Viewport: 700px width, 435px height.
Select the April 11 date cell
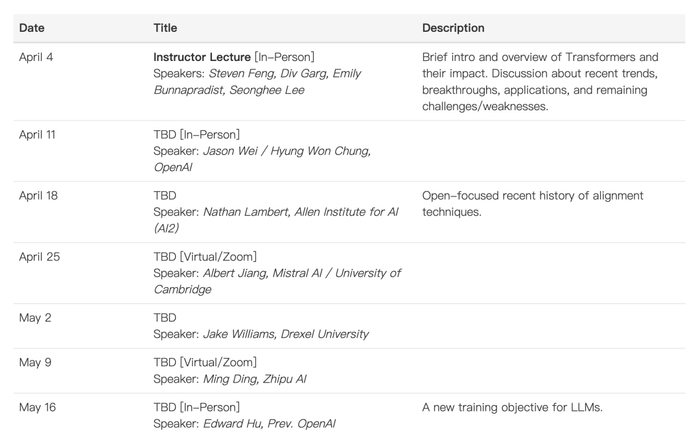click(38, 134)
